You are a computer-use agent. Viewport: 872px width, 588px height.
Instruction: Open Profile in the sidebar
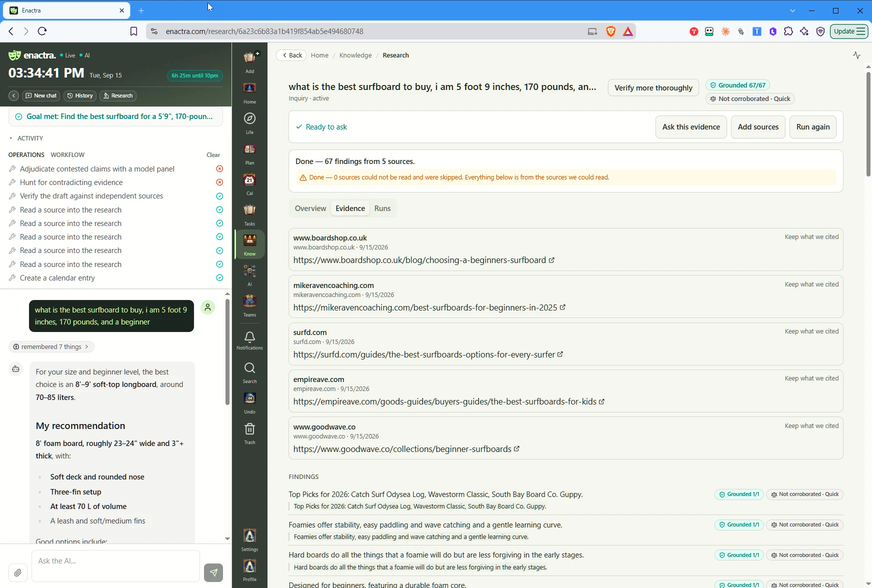tap(249, 570)
